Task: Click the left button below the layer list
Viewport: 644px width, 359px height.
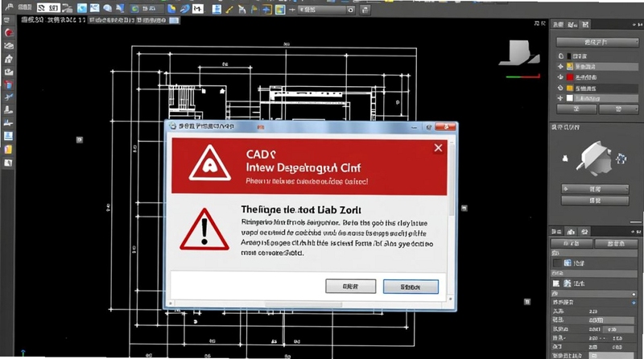Action: click(576, 109)
